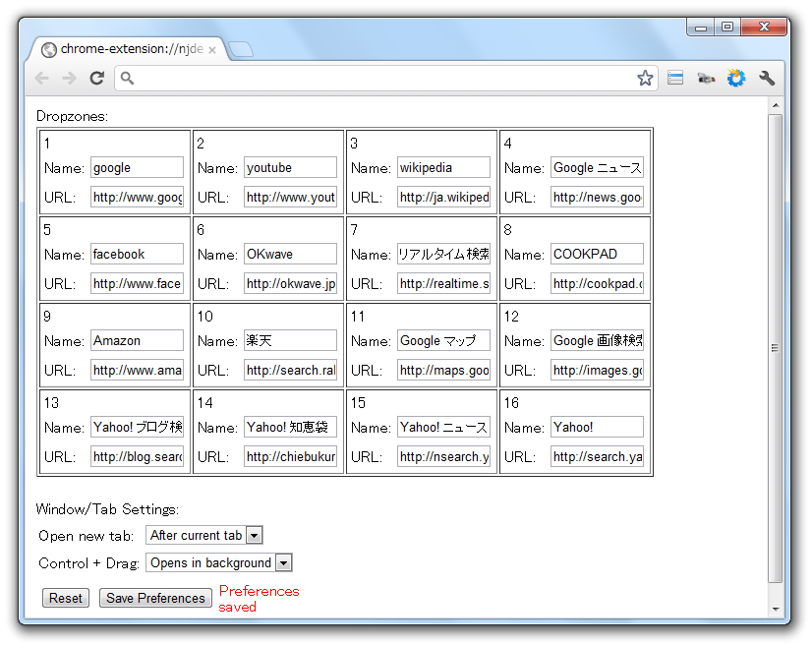Open the 'After current tab' dropdown
The height and width of the screenshot is (645, 812).
click(204, 535)
